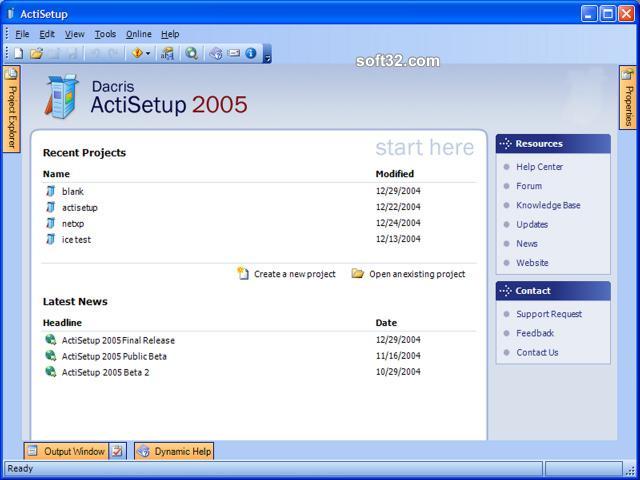Open ActiSetup 2005 Final Release news
The height and width of the screenshot is (480, 640).
click(x=118, y=340)
